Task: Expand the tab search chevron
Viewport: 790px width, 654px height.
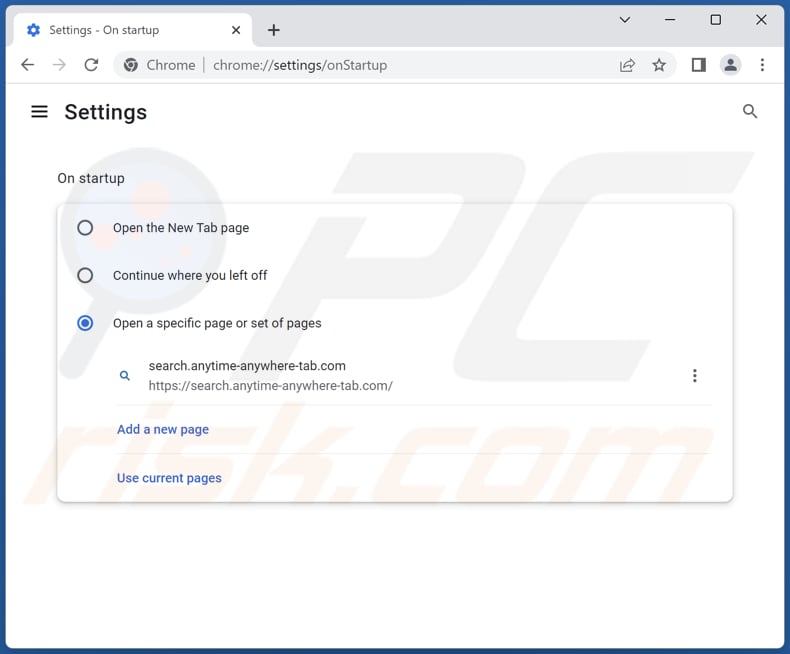Action: [624, 20]
